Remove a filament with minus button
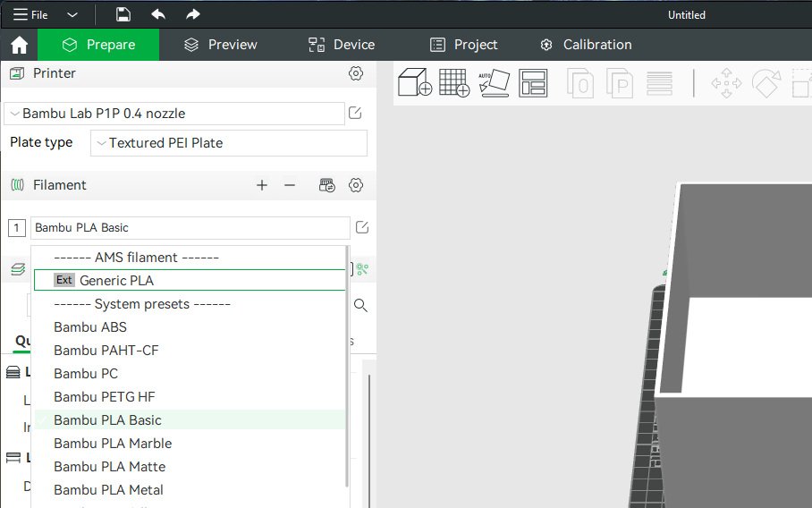This screenshot has height=508, width=812. [x=290, y=185]
